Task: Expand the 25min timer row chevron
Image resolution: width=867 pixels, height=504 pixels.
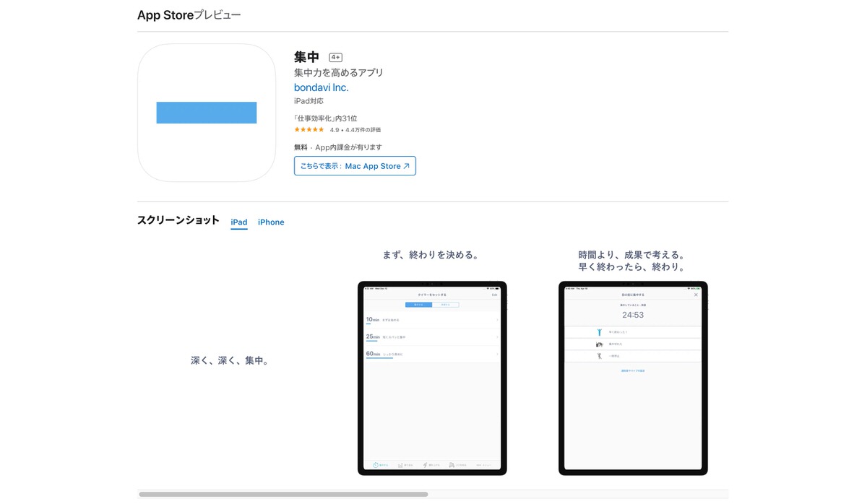Action: click(x=497, y=336)
